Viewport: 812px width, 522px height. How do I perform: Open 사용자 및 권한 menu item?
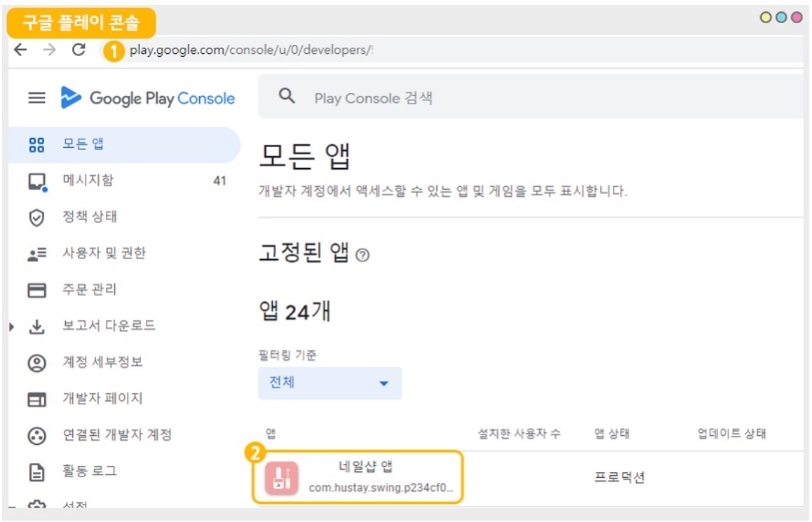[x=104, y=253]
